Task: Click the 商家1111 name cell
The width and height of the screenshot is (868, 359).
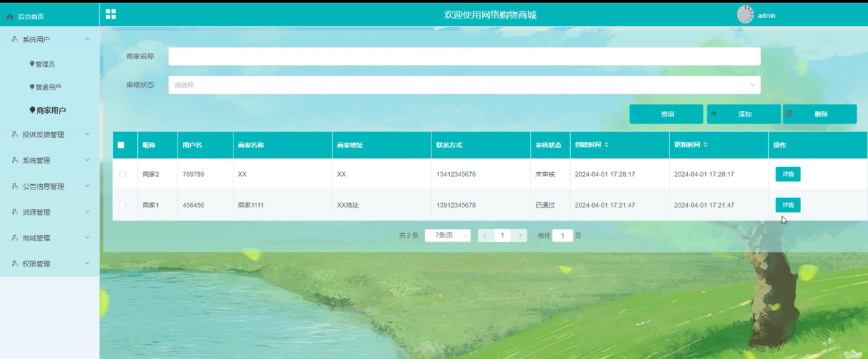Action: coord(251,205)
